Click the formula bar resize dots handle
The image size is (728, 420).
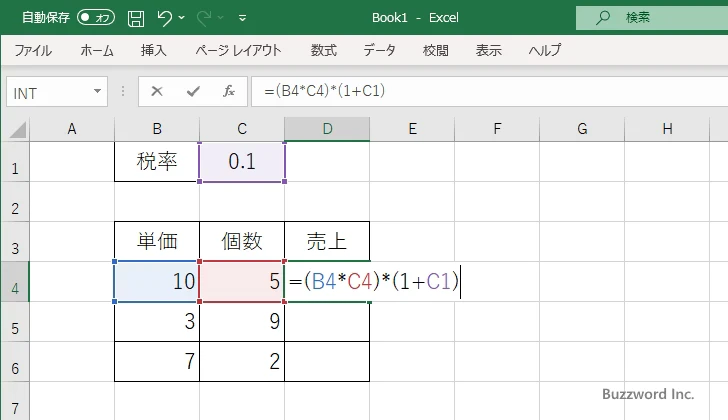point(123,91)
